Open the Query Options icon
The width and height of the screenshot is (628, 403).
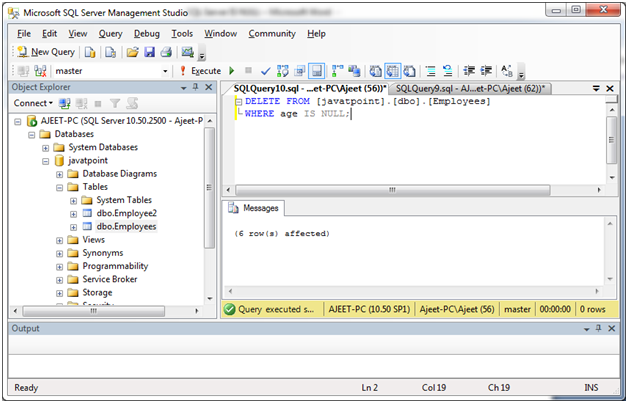click(299, 71)
